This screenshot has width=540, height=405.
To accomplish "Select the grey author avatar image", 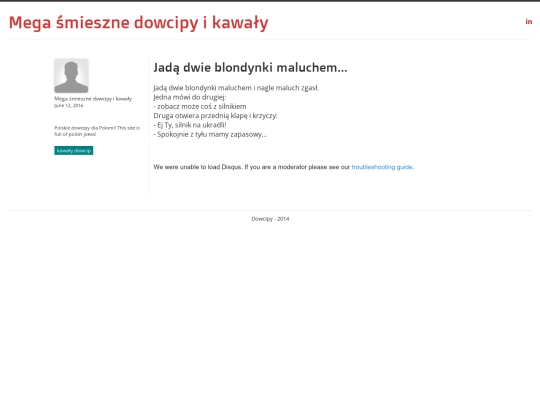I will (71, 76).
